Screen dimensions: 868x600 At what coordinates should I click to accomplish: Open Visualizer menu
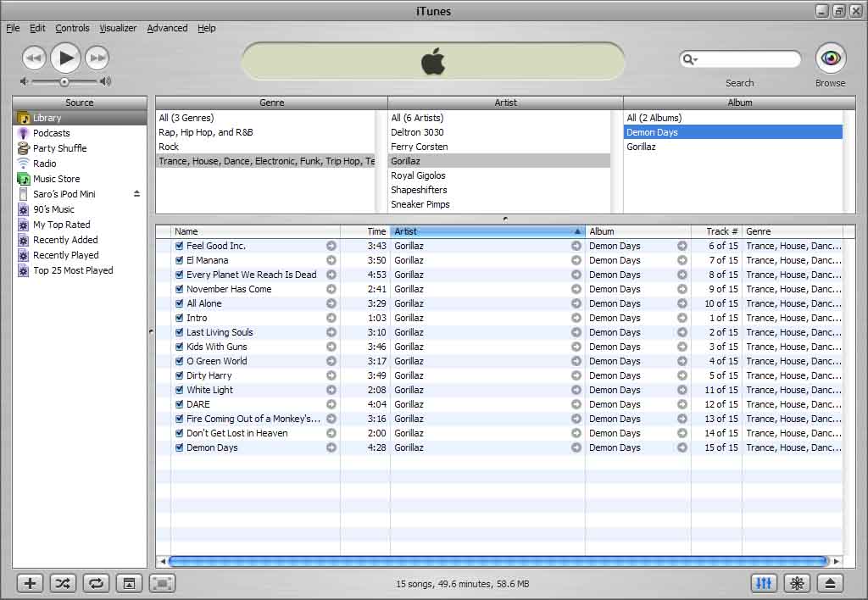[x=118, y=28]
